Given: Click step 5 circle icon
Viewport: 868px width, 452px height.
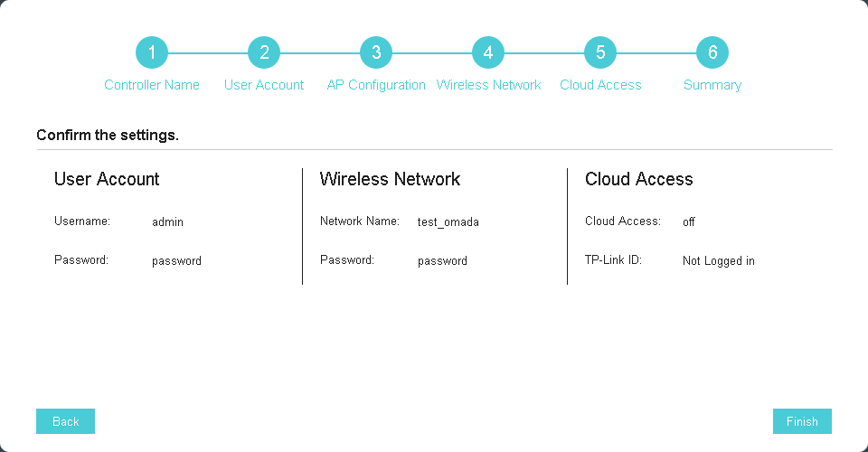Looking at the screenshot, I should click(x=600, y=52).
